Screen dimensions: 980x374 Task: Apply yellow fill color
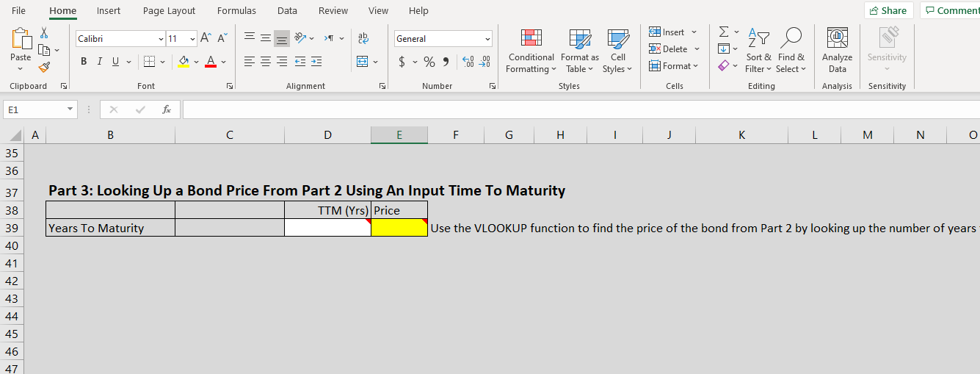tap(184, 62)
